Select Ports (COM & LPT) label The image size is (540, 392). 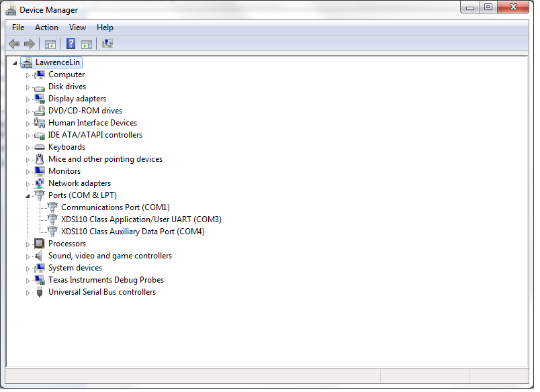click(83, 195)
